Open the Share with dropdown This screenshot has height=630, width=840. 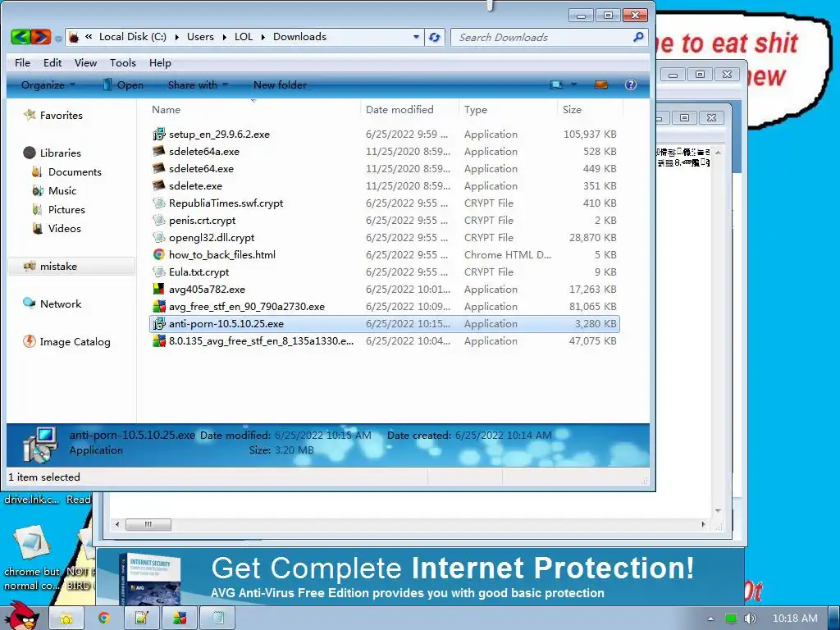(x=199, y=84)
